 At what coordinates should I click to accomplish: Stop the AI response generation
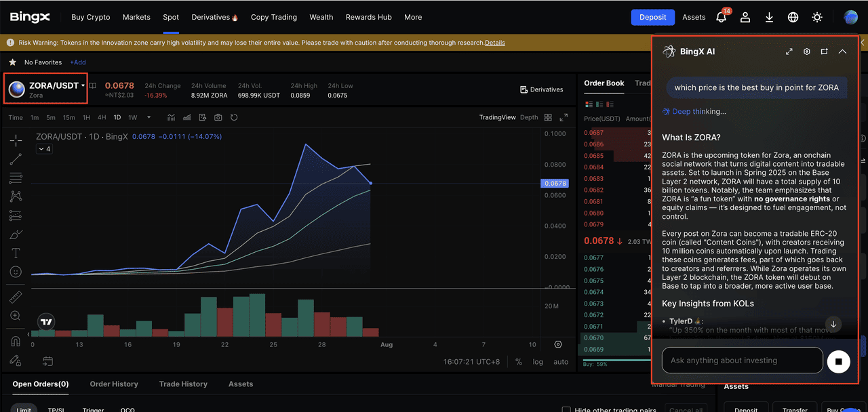[839, 361]
